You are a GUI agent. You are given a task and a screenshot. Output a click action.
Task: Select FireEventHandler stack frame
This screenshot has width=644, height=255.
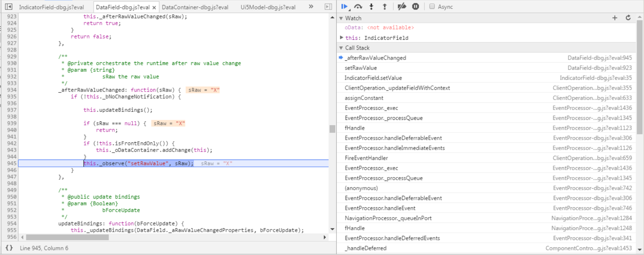pyautogui.click(x=486, y=158)
